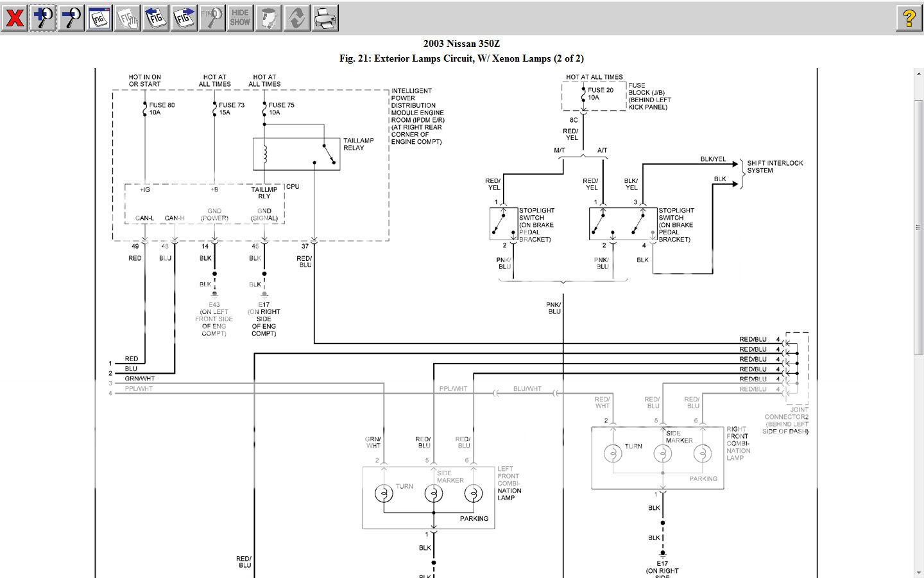The image size is (924, 578).
Task: Click the 'SHIFT INTERLOCK SYSTEM' label
Action: point(775,167)
